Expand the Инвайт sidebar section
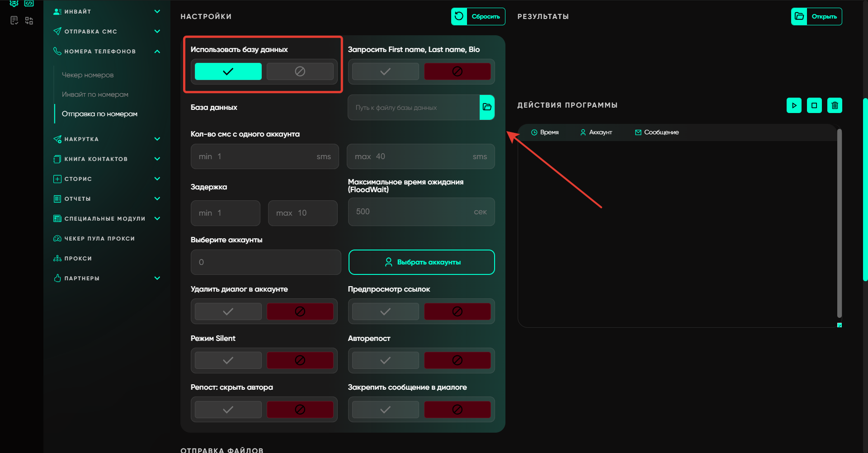 [157, 12]
